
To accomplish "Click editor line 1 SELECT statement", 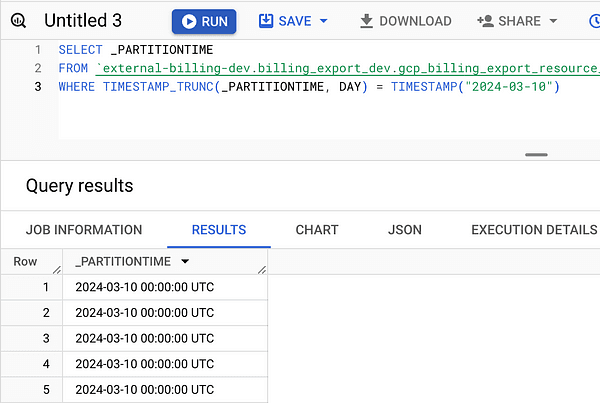I will (136, 50).
